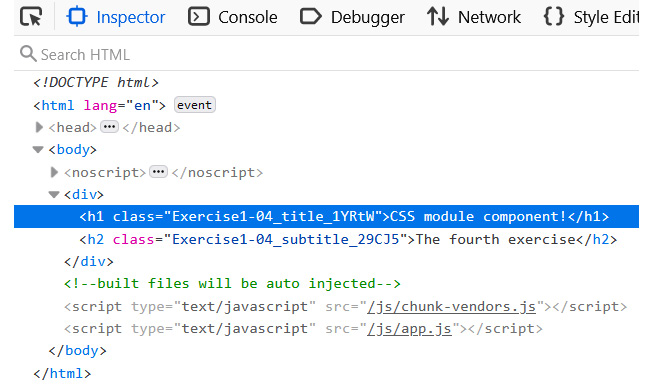Viewport: 654px width, 389px height.
Task: Click the magnifier icon in Search HTML
Action: (x=28, y=54)
